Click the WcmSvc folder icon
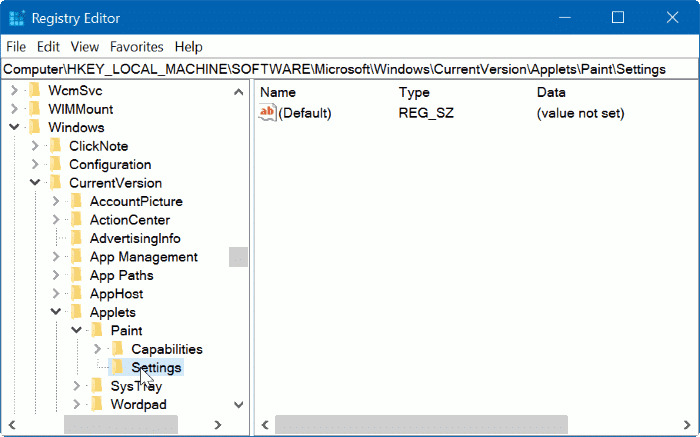This screenshot has width=700, height=437. pyautogui.click(x=35, y=91)
